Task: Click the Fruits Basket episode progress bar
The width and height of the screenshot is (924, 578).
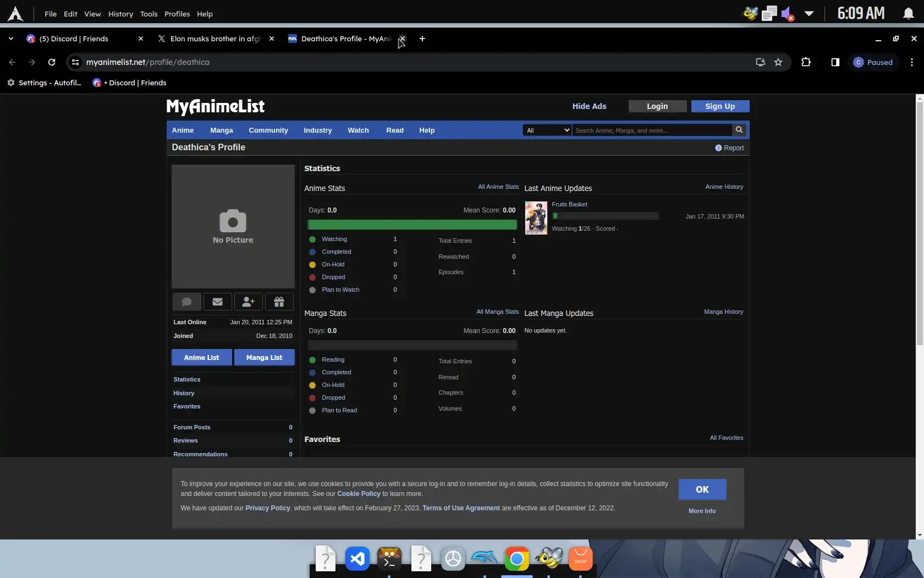Action: [x=605, y=216]
